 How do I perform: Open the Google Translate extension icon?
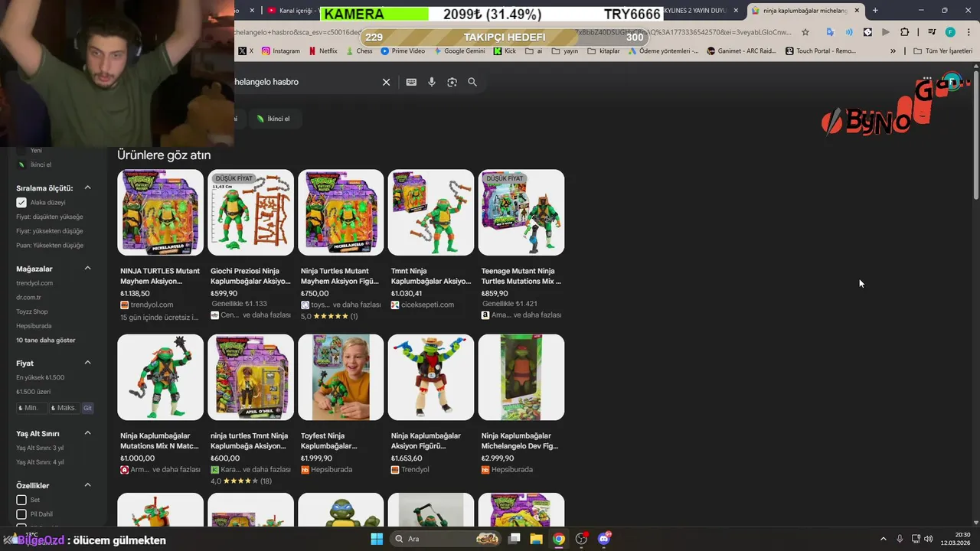[830, 32]
